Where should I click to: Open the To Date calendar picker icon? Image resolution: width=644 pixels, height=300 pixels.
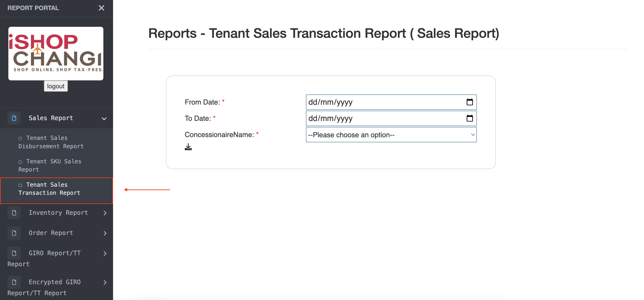pos(470,118)
